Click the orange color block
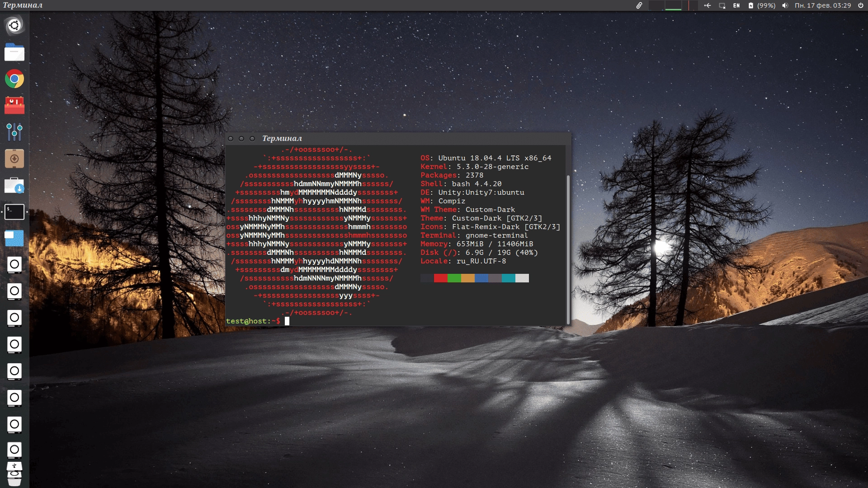The width and height of the screenshot is (868, 488). coord(468,278)
